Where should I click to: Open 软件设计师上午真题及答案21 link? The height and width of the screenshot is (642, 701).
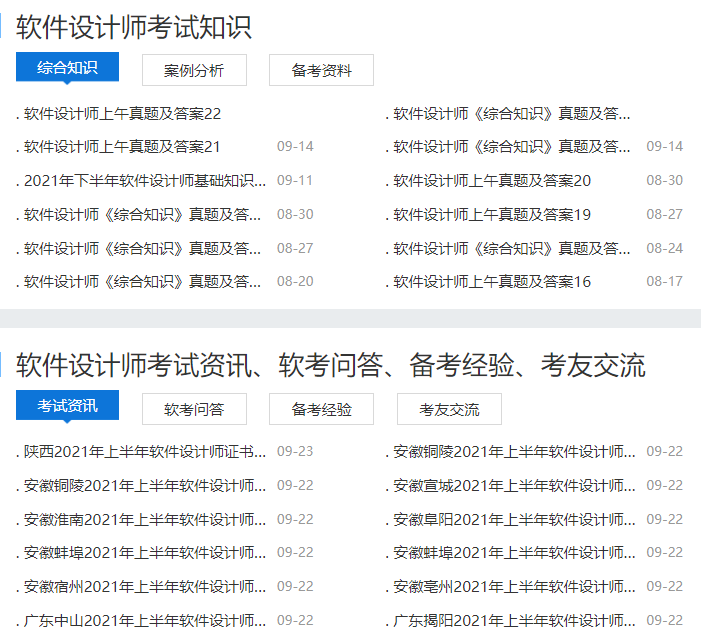coord(122,147)
